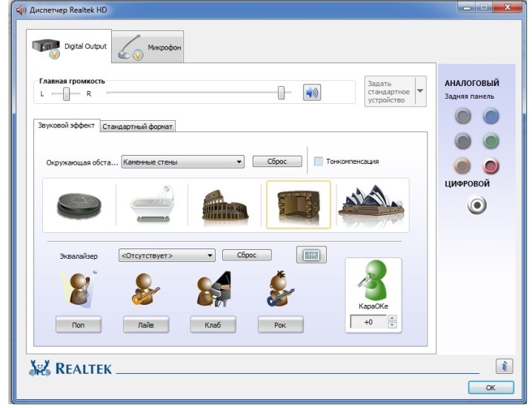This screenshot has width=532, height=408.
Task: Switch to the Digital Output tab
Action: click(69, 46)
